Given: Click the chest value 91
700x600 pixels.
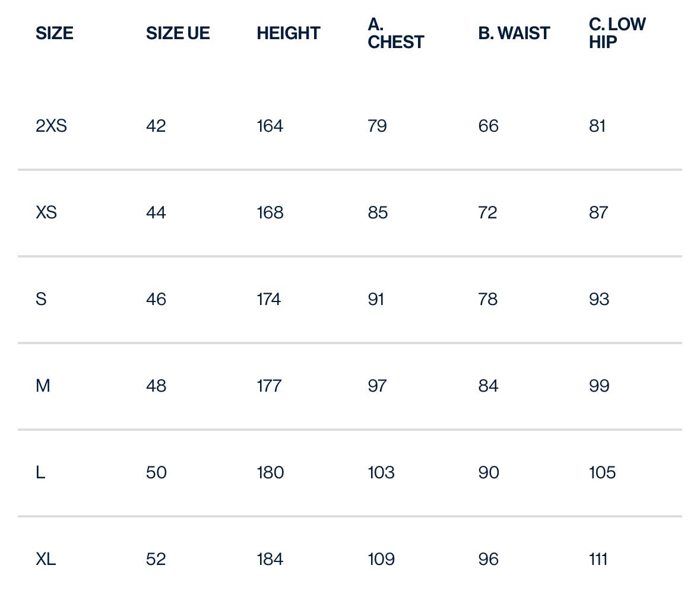Looking at the screenshot, I should [x=376, y=299].
